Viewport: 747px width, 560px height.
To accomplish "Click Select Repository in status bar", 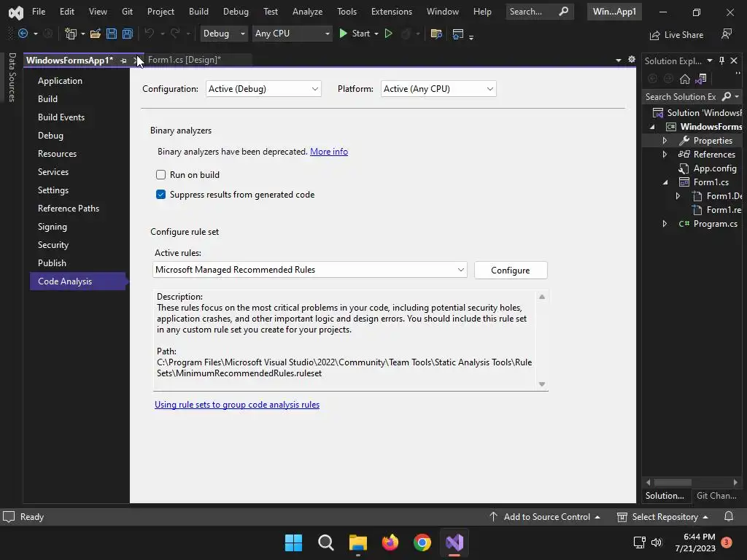I will (662, 517).
